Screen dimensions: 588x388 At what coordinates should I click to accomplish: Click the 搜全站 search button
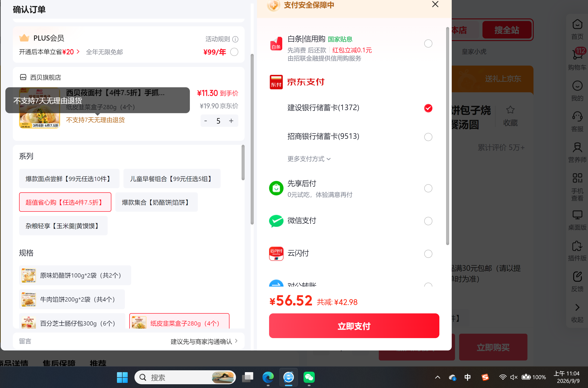pyautogui.click(x=507, y=30)
